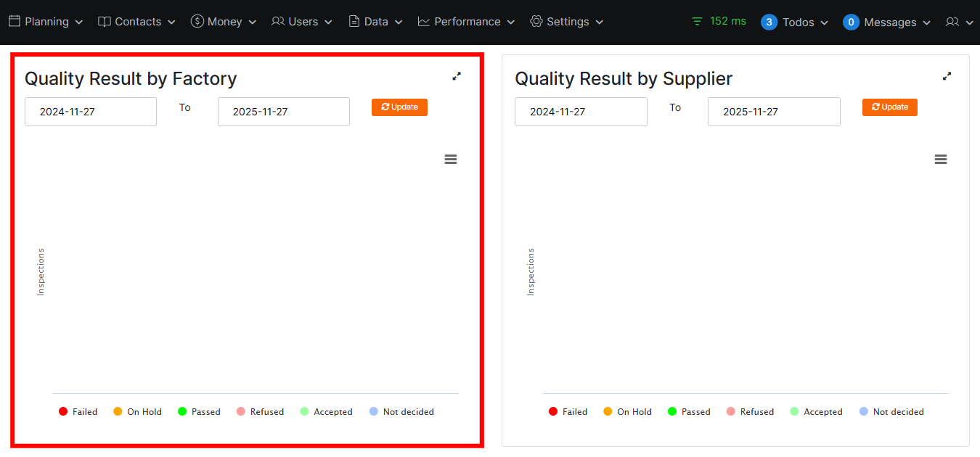Open the user account icon menu
The image size is (980, 457).
959,22
